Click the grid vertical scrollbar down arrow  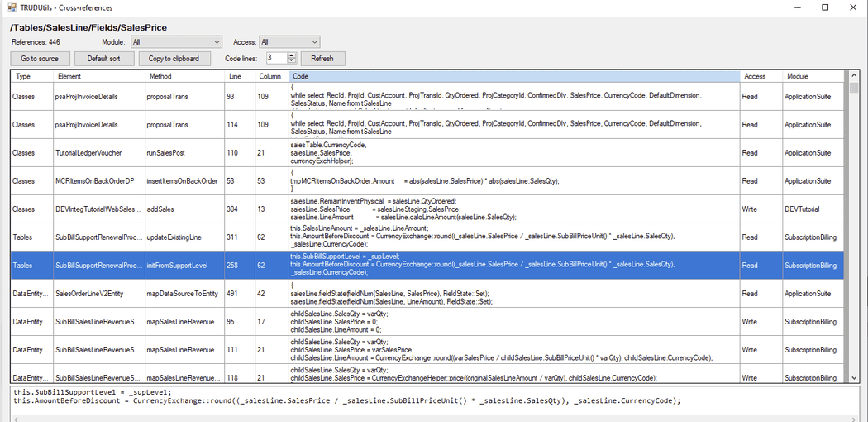pos(853,377)
